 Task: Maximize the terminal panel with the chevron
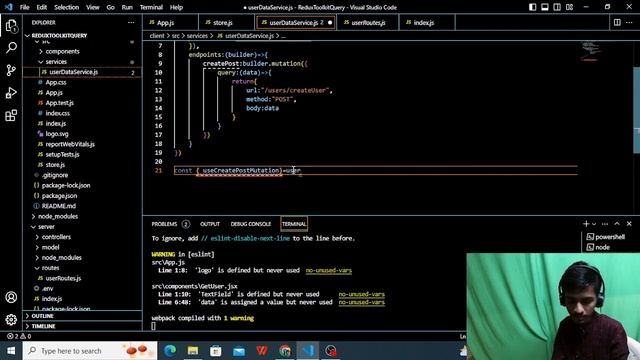coord(617,224)
